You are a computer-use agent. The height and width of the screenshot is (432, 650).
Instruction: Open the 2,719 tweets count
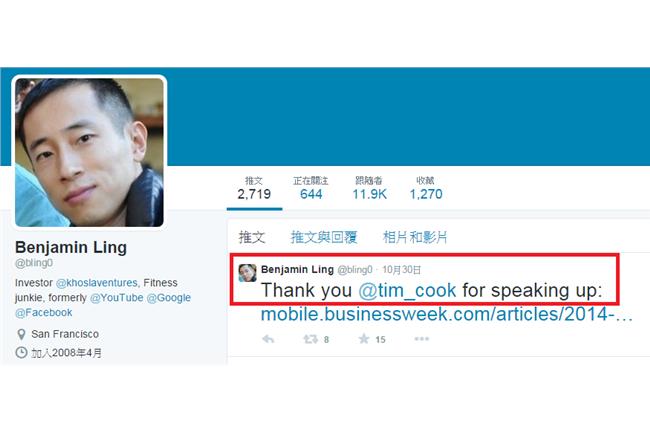click(x=254, y=189)
